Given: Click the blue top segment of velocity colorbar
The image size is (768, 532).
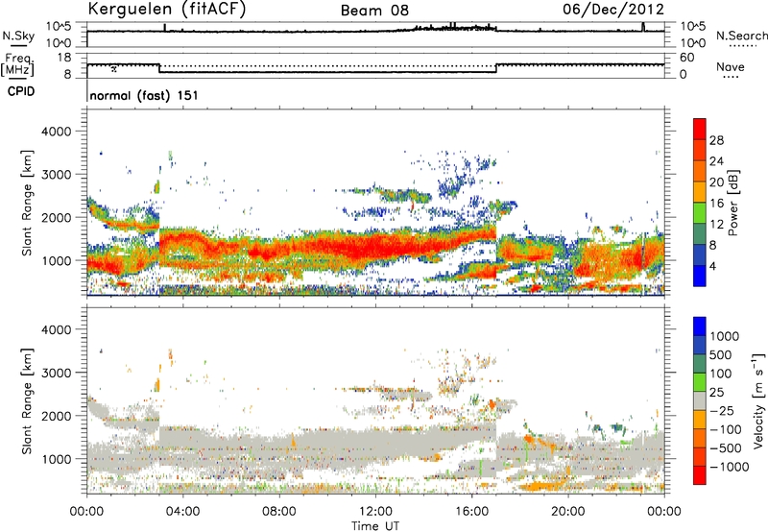Looking at the screenshot, I should [700, 326].
